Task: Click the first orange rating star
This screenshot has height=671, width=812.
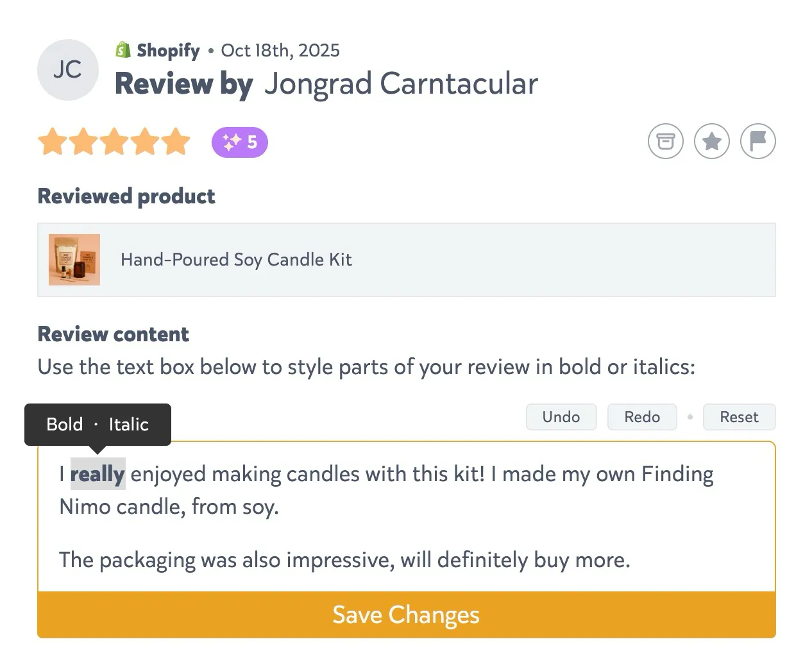Action: (53, 142)
